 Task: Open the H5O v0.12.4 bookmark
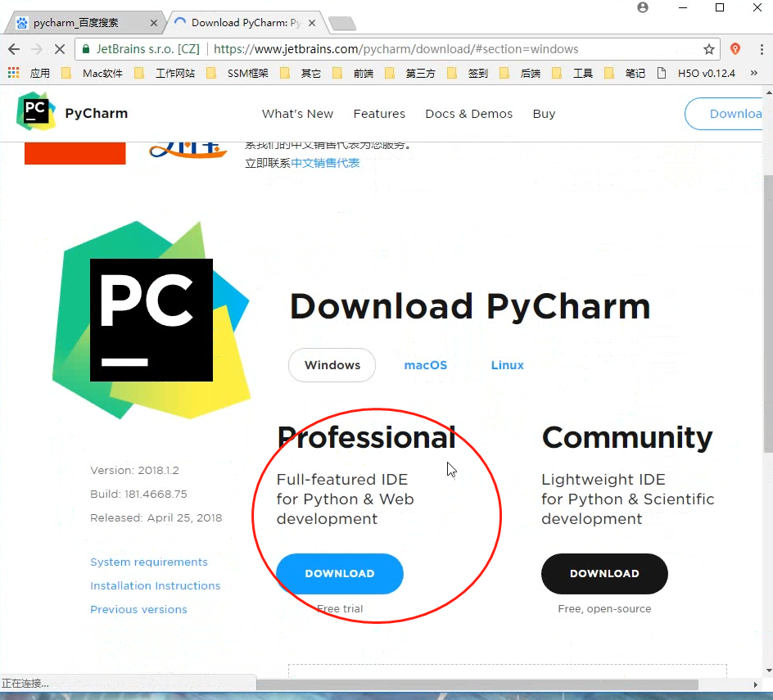pos(696,74)
